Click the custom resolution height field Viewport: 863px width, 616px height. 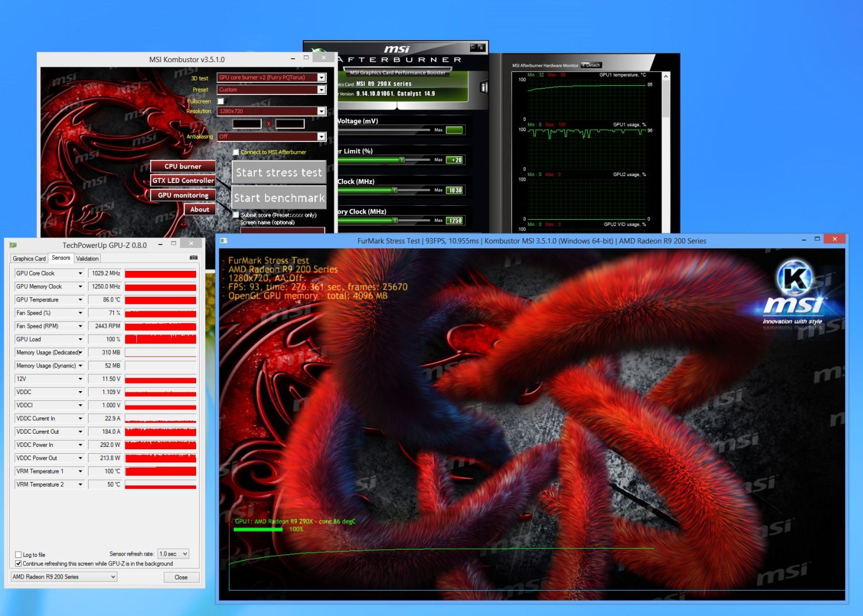(290, 124)
